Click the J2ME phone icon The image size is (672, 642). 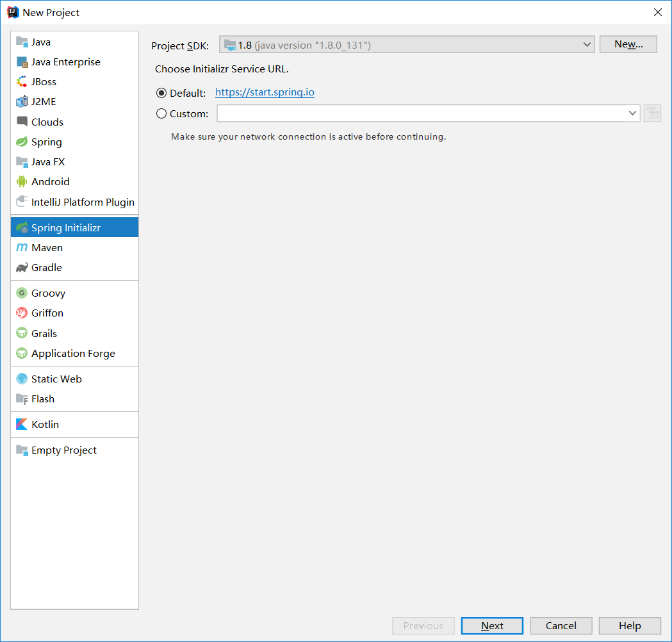click(22, 102)
